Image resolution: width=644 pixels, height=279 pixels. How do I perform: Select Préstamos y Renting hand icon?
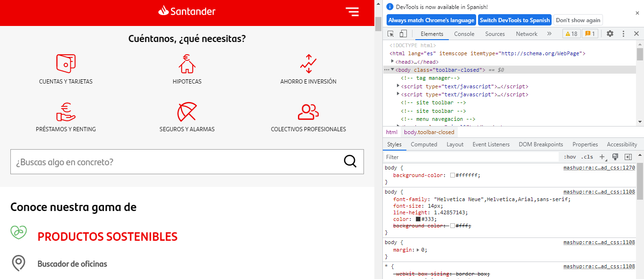[66, 112]
